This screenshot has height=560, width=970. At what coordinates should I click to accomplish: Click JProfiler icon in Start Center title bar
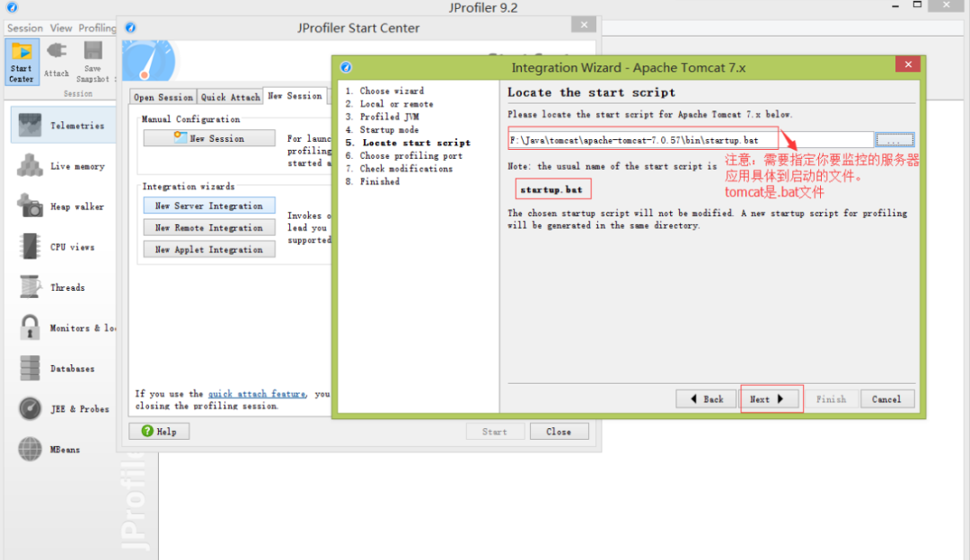tap(130, 28)
